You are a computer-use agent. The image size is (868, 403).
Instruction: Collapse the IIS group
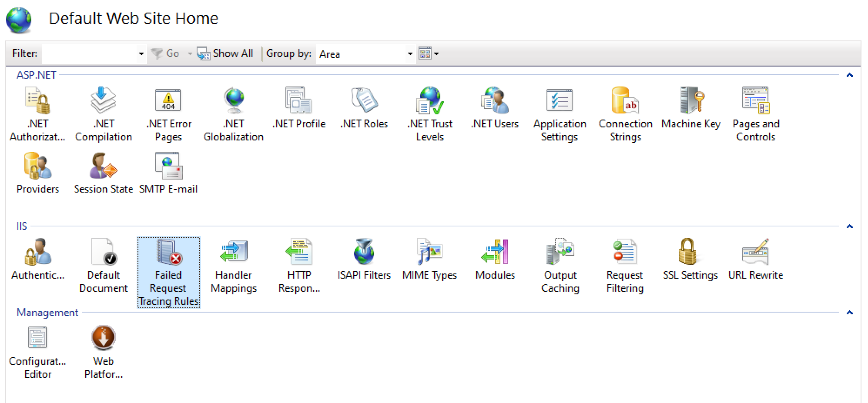(x=849, y=226)
